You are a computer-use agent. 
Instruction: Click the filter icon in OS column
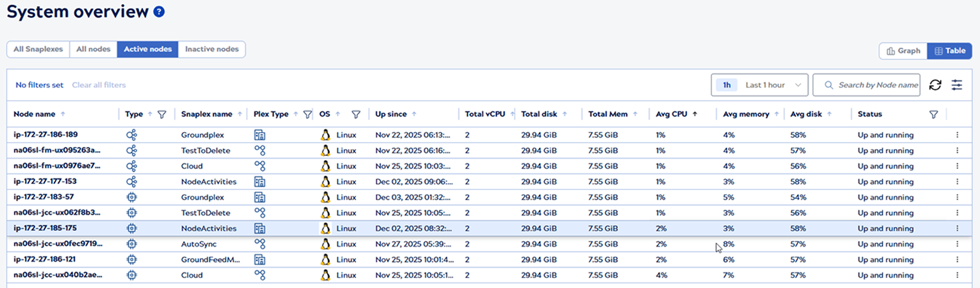tap(356, 114)
